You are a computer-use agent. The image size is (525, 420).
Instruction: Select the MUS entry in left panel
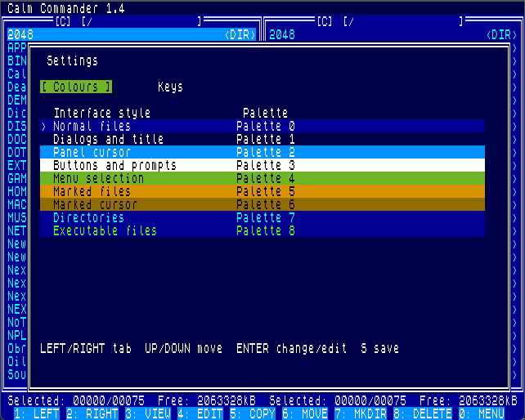(x=16, y=217)
